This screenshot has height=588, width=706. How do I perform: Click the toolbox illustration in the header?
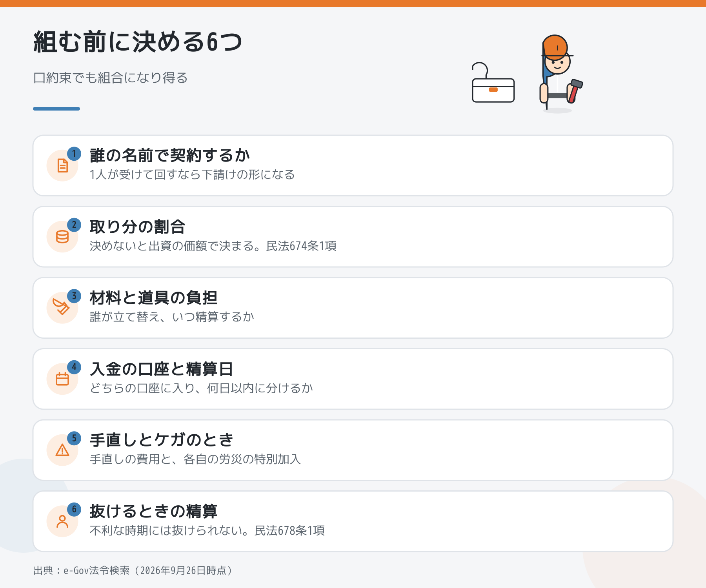tap(493, 82)
